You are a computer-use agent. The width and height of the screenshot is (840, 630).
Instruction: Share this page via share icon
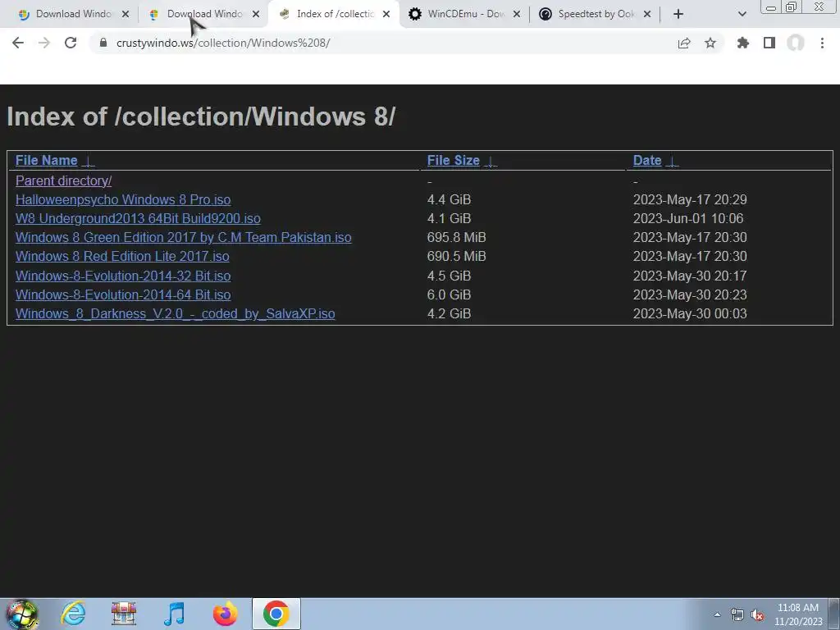[684, 43]
